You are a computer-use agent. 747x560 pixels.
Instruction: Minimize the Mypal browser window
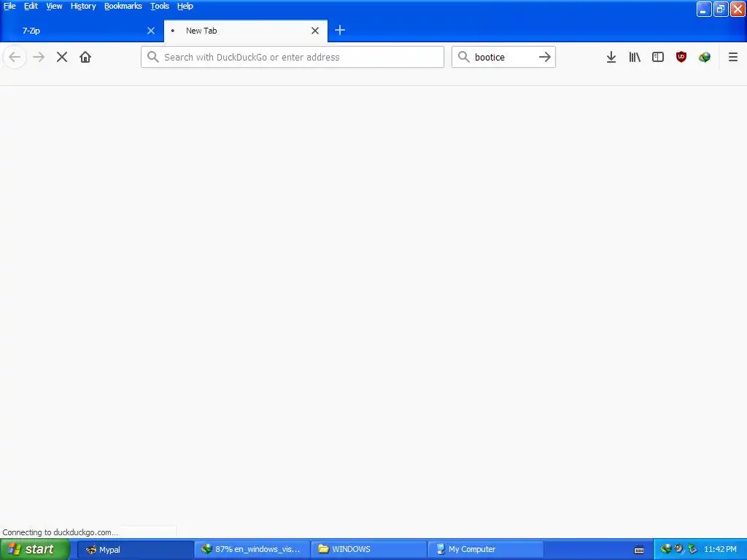(704, 9)
